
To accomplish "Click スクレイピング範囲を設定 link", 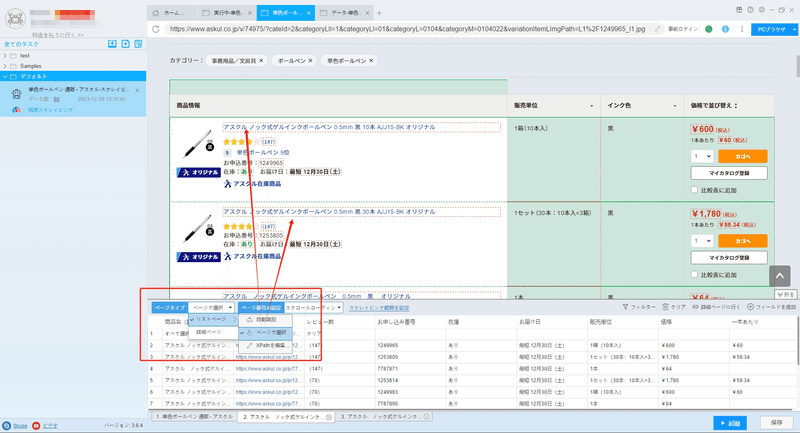I will [x=379, y=308].
